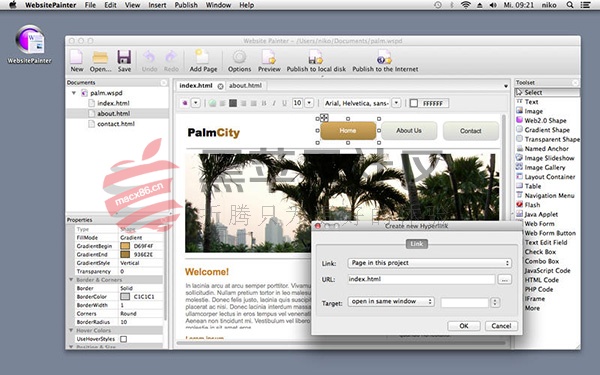Enable the UseHoverStyles checkbox
Image resolution: width=600 pixels, height=375 pixels.
click(124, 339)
